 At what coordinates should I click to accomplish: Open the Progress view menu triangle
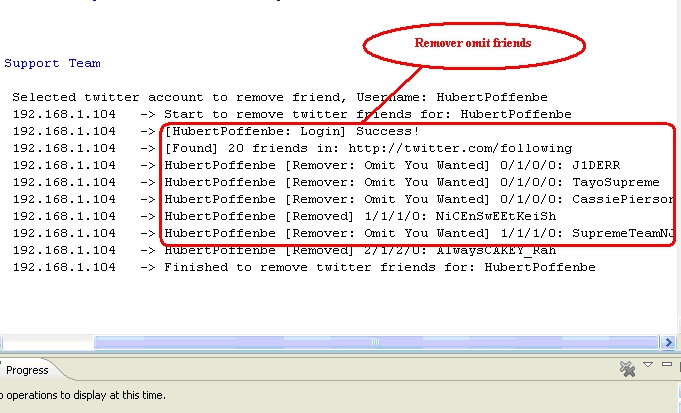coord(648,365)
